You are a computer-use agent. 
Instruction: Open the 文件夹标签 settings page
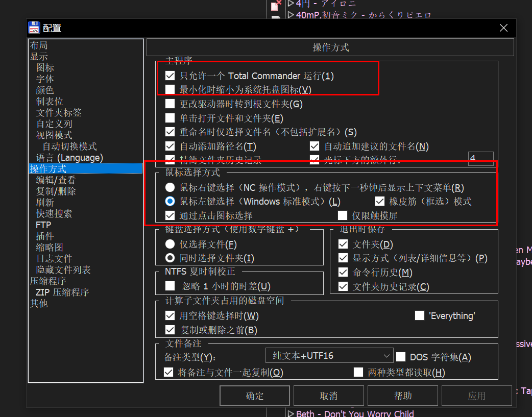tap(59, 112)
